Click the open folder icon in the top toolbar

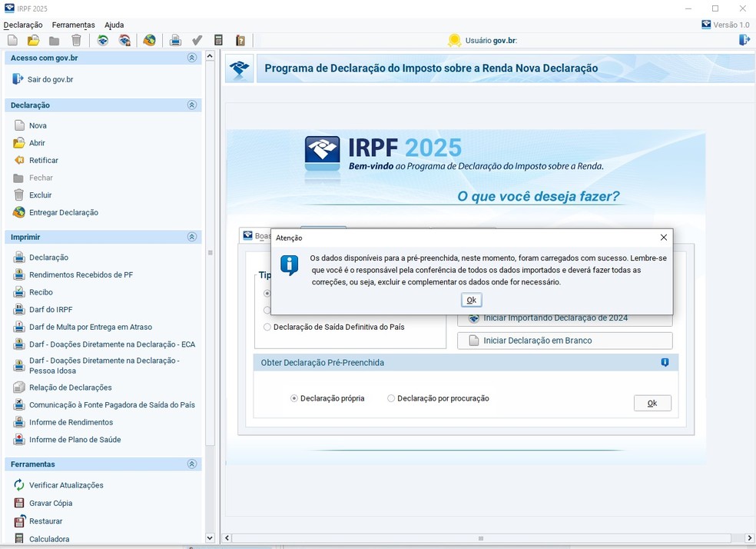click(x=33, y=41)
